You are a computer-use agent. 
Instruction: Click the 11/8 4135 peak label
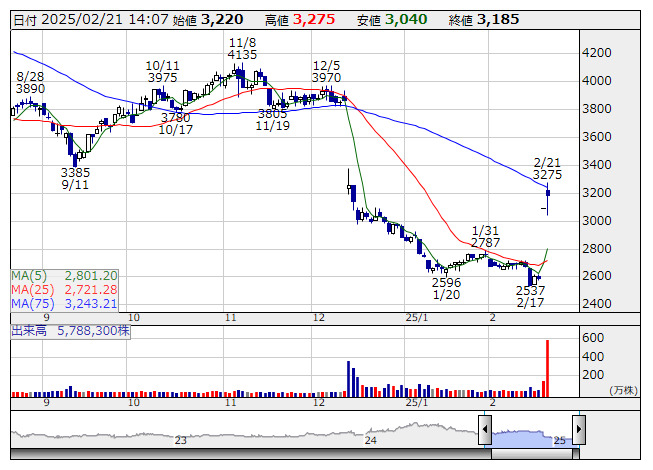click(242, 49)
